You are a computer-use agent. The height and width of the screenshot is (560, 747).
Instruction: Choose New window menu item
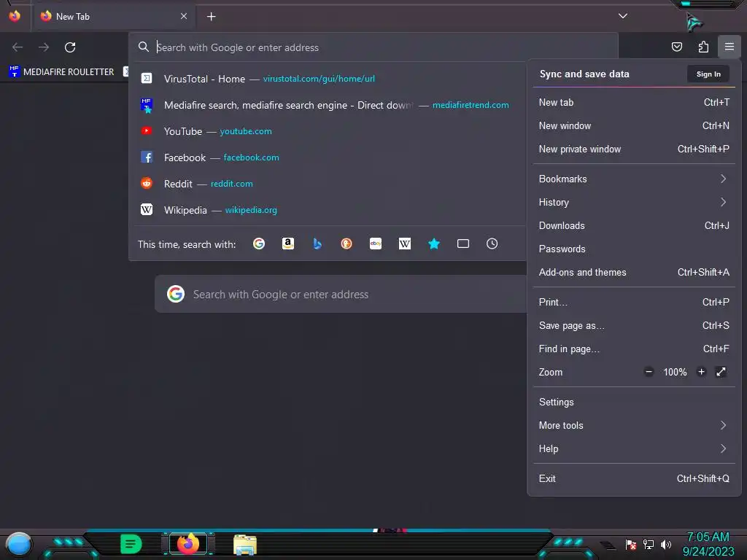coord(634,125)
